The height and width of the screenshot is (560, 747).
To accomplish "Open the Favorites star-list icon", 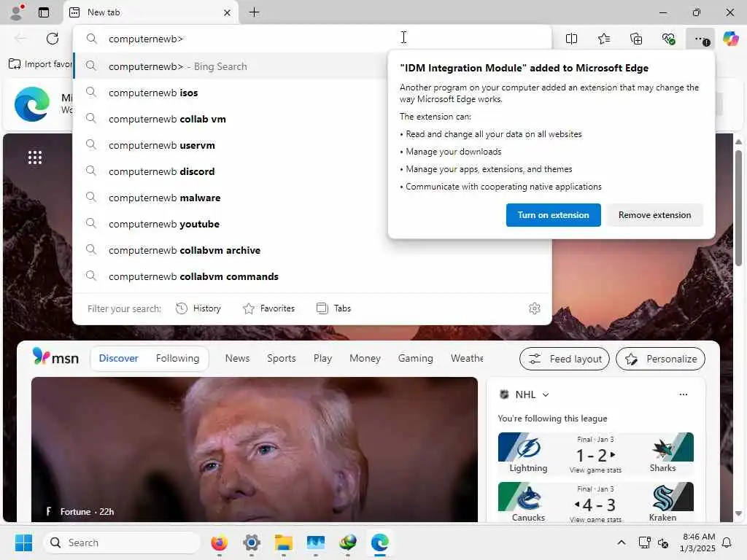I will coord(603,39).
